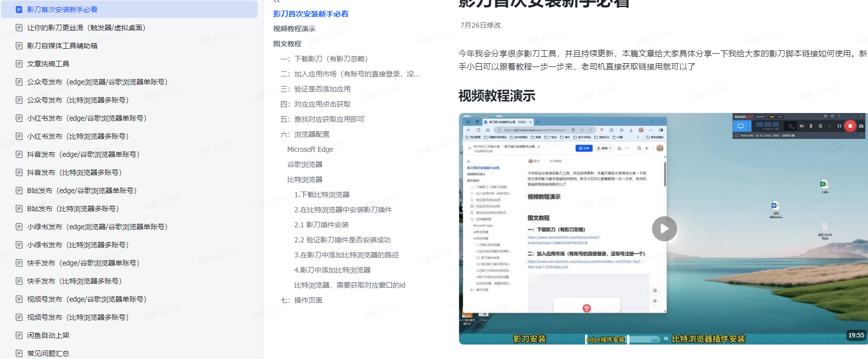Open 小红书发布 (edge/谷歌浏览器单账号) page
The height and width of the screenshot is (359, 868).
point(86,118)
